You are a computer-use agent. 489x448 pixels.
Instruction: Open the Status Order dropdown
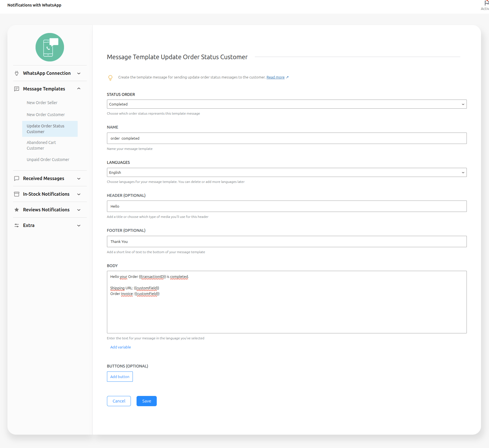click(286, 104)
